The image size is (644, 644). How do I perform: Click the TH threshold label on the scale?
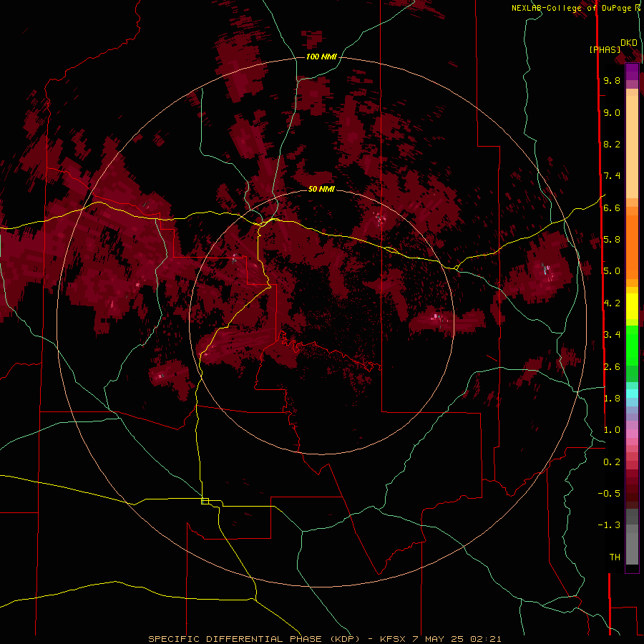(615, 557)
